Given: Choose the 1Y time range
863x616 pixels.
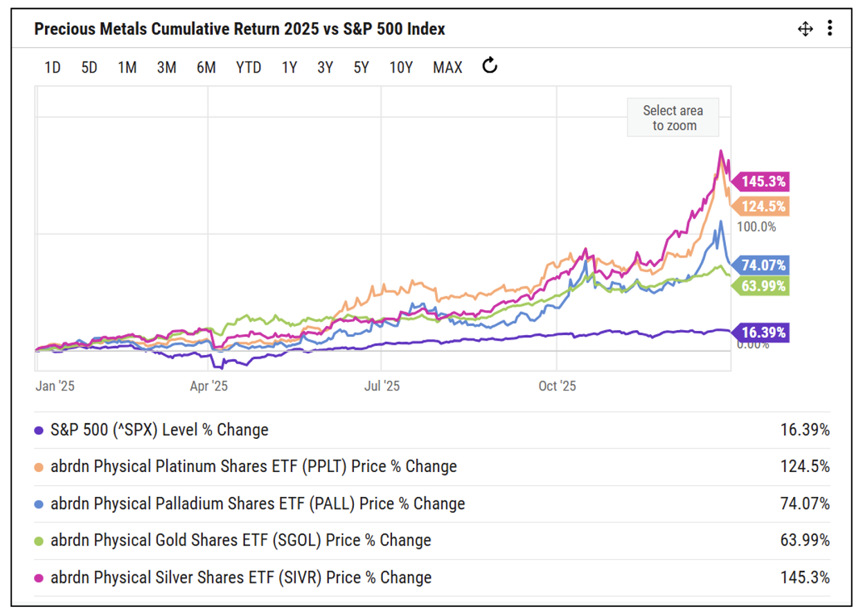Looking at the screenshot, I should 289,67.
